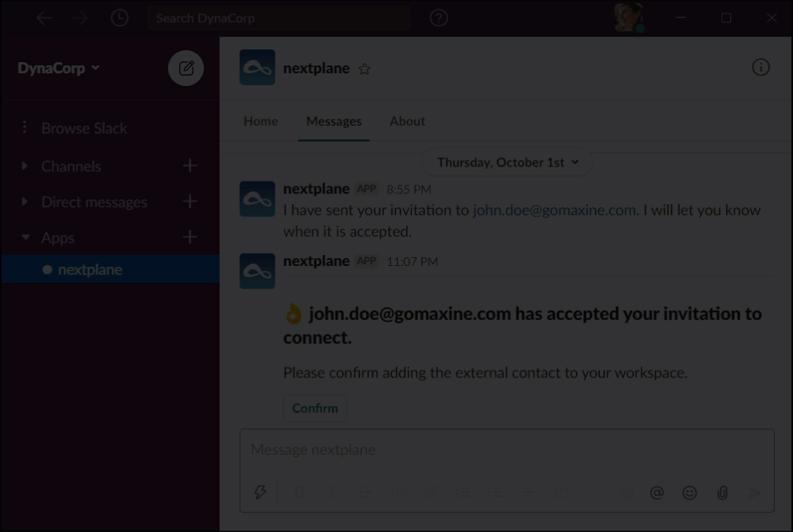Switch to the Home tab
The width and height of the screenshot is (793, 532).
(260, 121)
